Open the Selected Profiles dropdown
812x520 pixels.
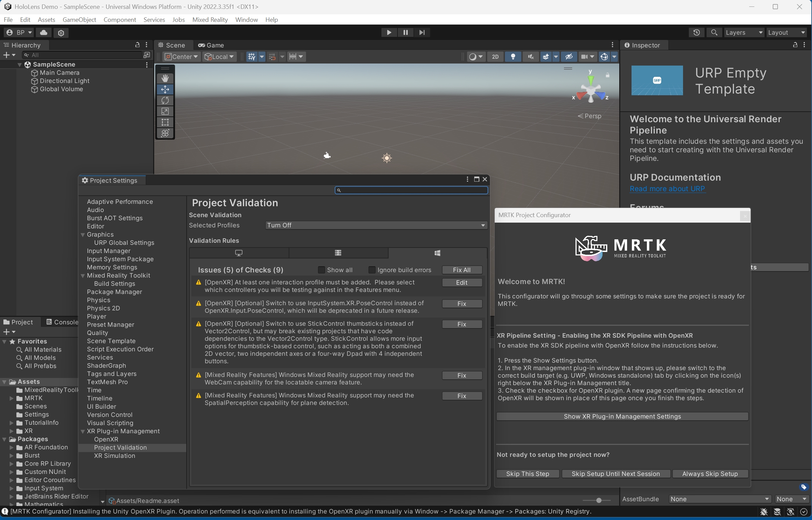coord(376,225)
